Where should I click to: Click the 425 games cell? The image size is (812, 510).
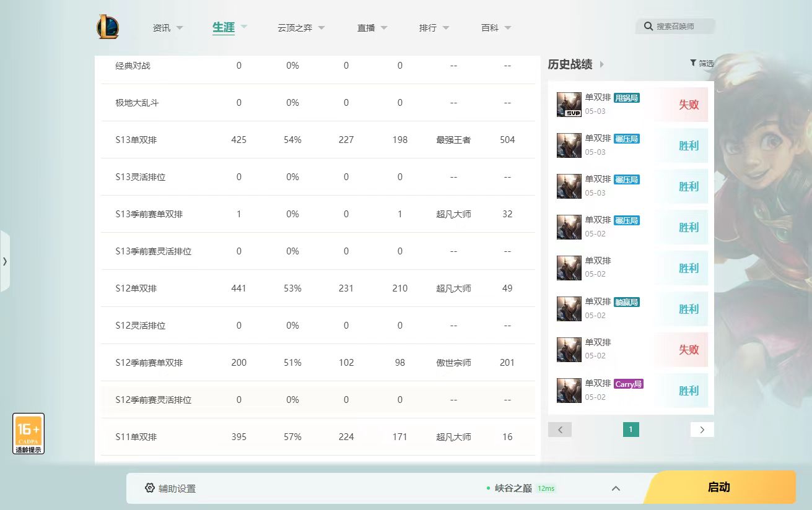(238, 140)
